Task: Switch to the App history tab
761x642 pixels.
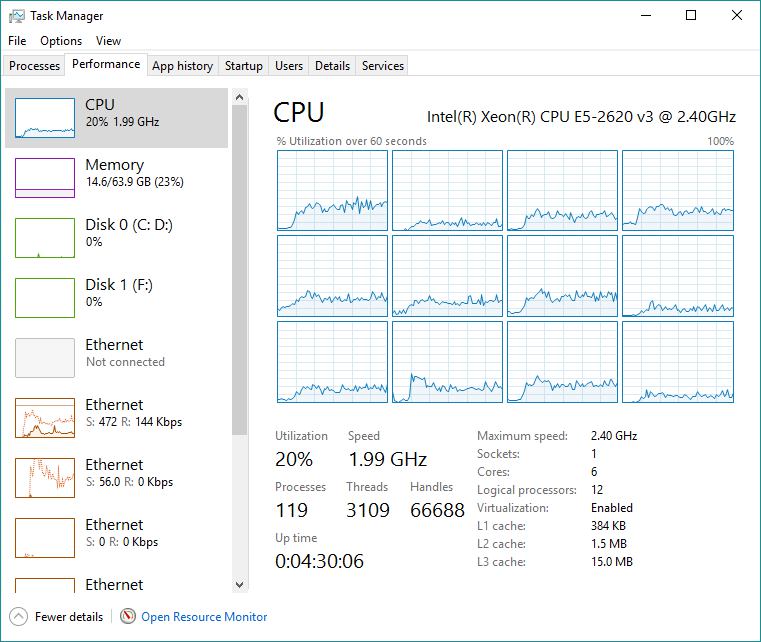Action: pos(182,66)
